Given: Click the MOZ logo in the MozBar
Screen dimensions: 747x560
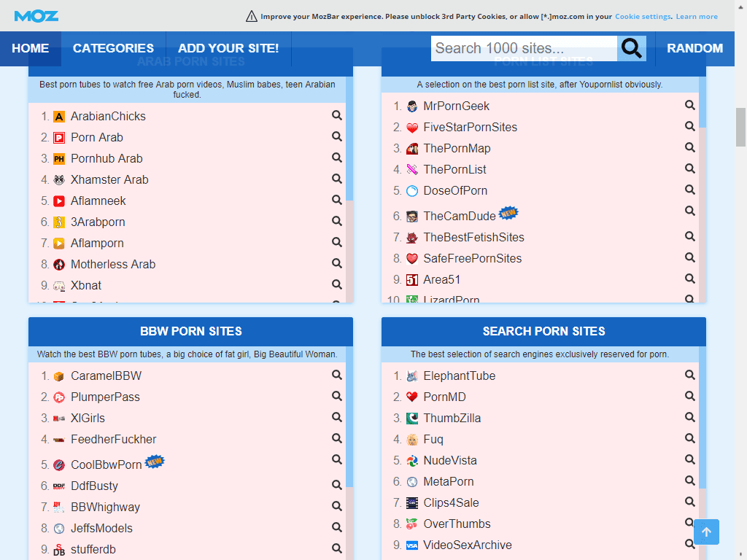Looking at the screenshot, I should click(36, 16).
